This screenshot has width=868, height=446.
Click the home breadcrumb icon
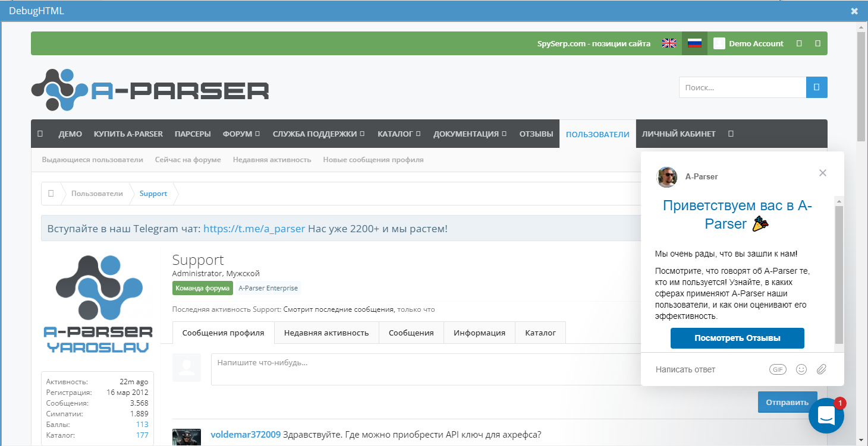point(51,193)
